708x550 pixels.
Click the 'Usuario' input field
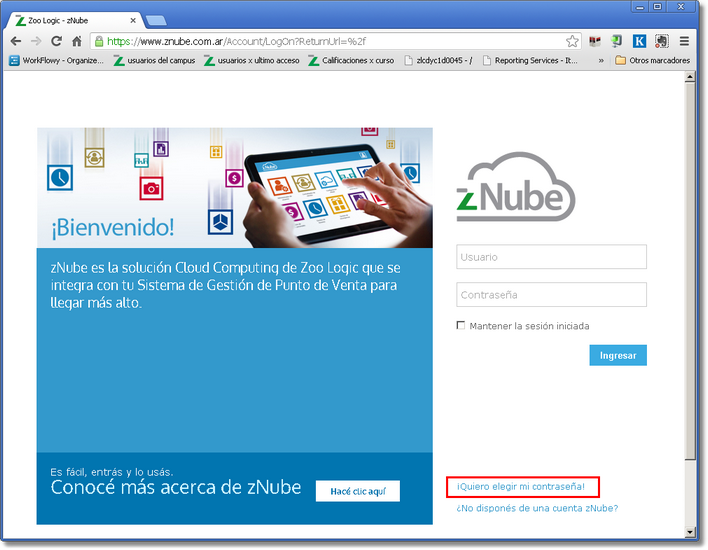click(x=551, y=257)
